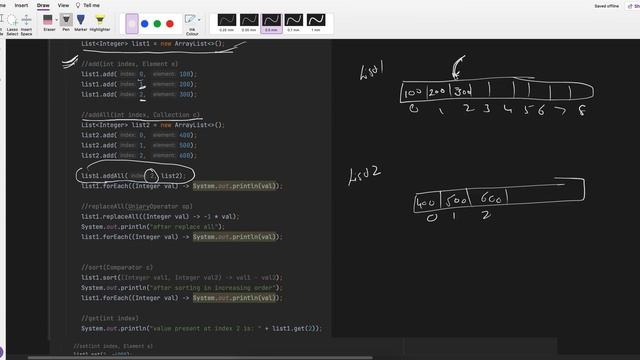The width and height of the screenshot is (640, 360).
Task: Pick the green ink colour
Action: (x=157, y=24)
